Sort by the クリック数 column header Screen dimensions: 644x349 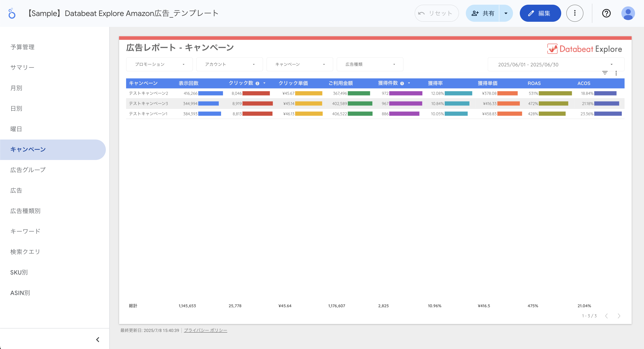click(241, 83)
